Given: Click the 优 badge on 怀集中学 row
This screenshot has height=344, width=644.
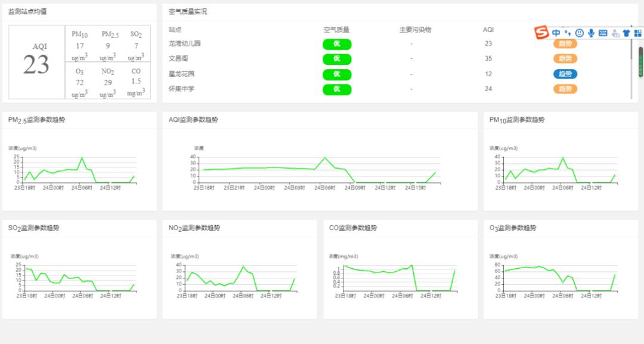Looking at the screenshot, I should [x=337, y=89].
